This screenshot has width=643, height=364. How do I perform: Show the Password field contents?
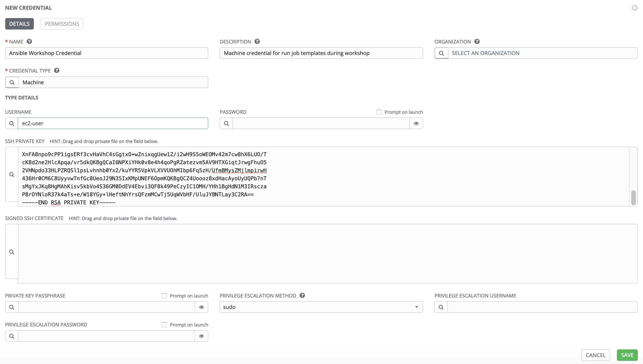pyautogui.click(x=416, y=123)
